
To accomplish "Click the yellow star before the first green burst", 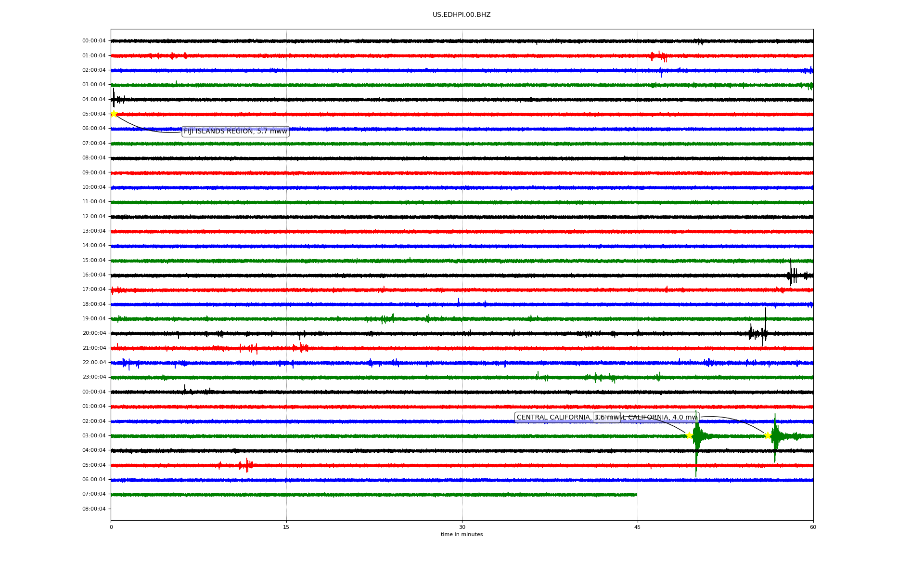I will pos(689,435).
